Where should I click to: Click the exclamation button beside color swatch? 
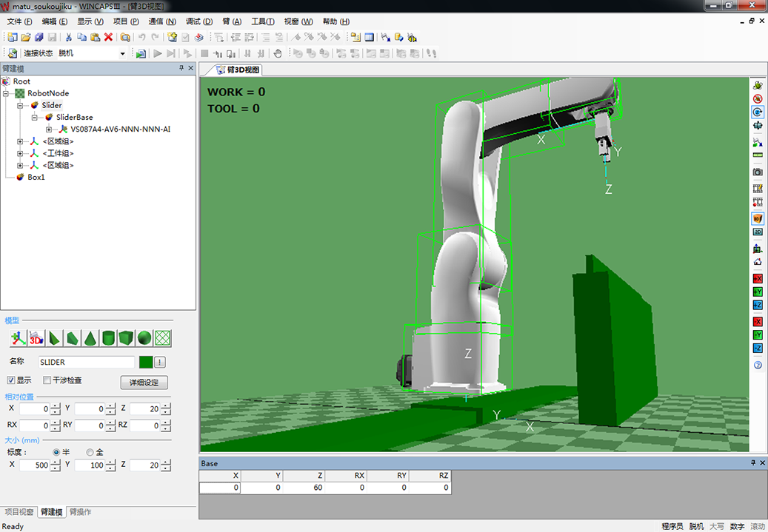point(160,362)
